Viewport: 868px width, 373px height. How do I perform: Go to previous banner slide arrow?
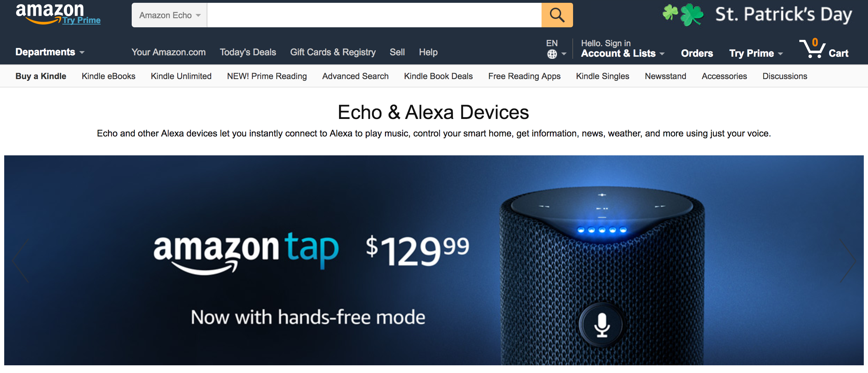coord(20,260)
